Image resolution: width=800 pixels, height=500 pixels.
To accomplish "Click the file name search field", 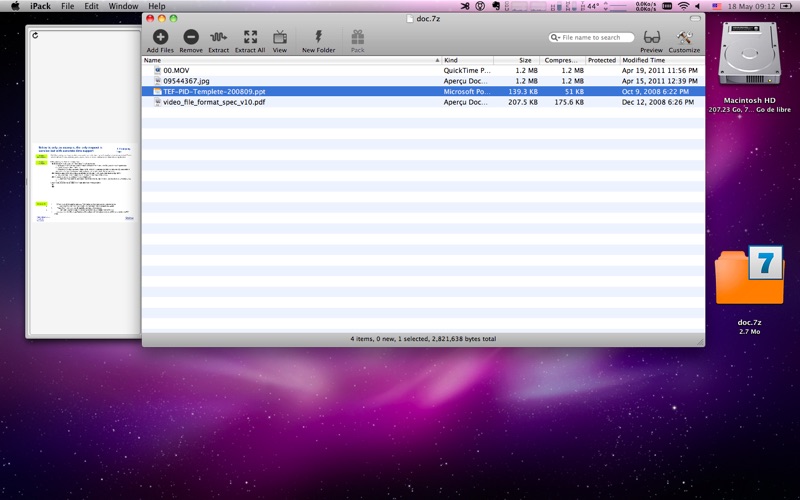I will [x=592, y=37].
